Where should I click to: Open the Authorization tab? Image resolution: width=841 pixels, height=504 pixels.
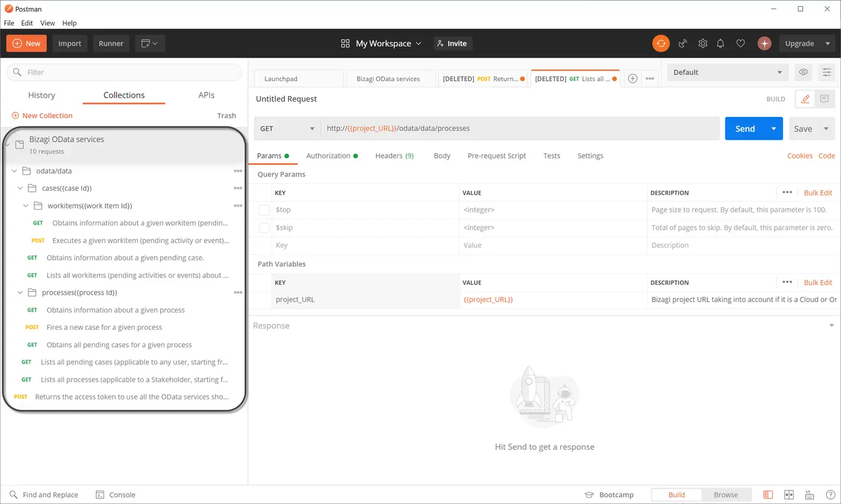[x=332, y=156]
